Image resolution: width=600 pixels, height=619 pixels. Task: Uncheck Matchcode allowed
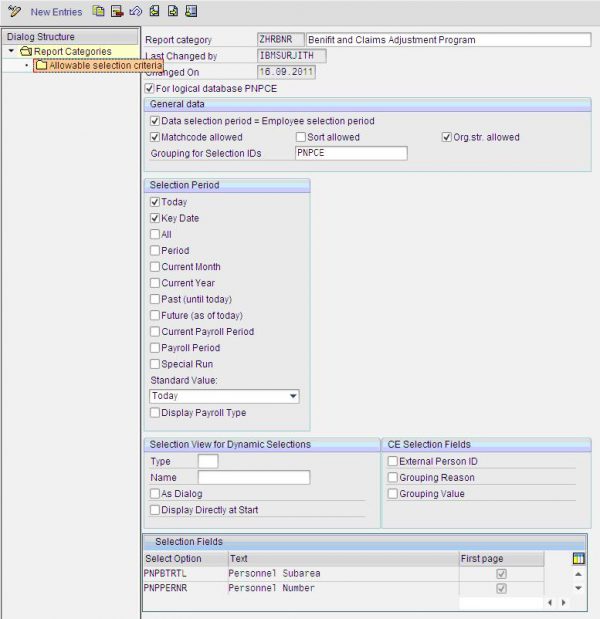click(x=155, y=137)
